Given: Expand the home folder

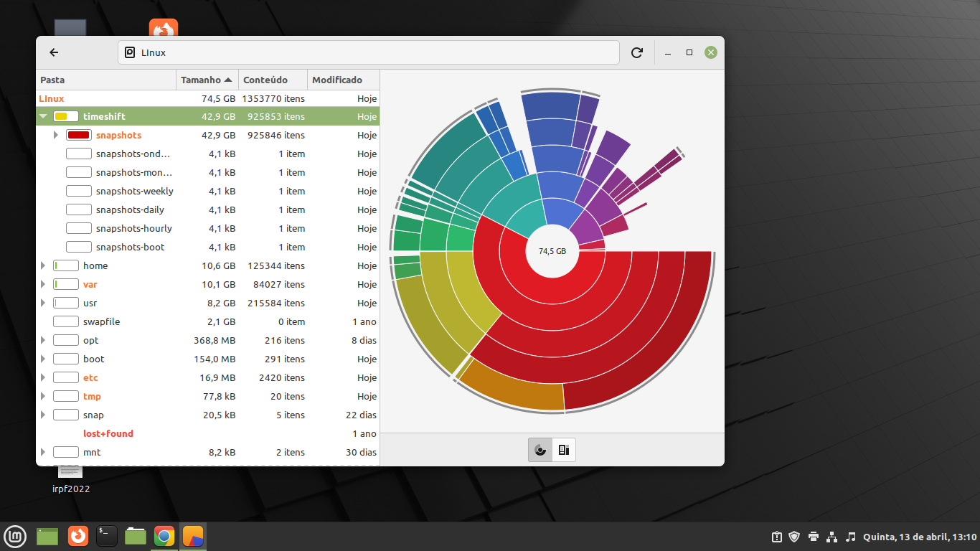Looking at the screenshot, I should (x=43, y=265).
